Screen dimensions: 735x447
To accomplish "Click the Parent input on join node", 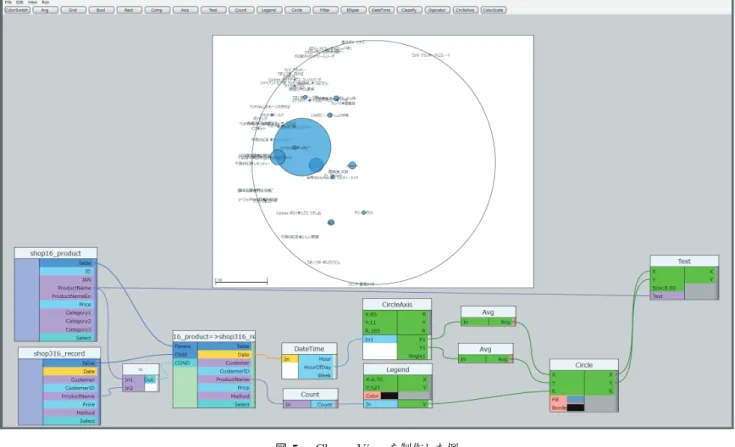I will click(185, 346).
